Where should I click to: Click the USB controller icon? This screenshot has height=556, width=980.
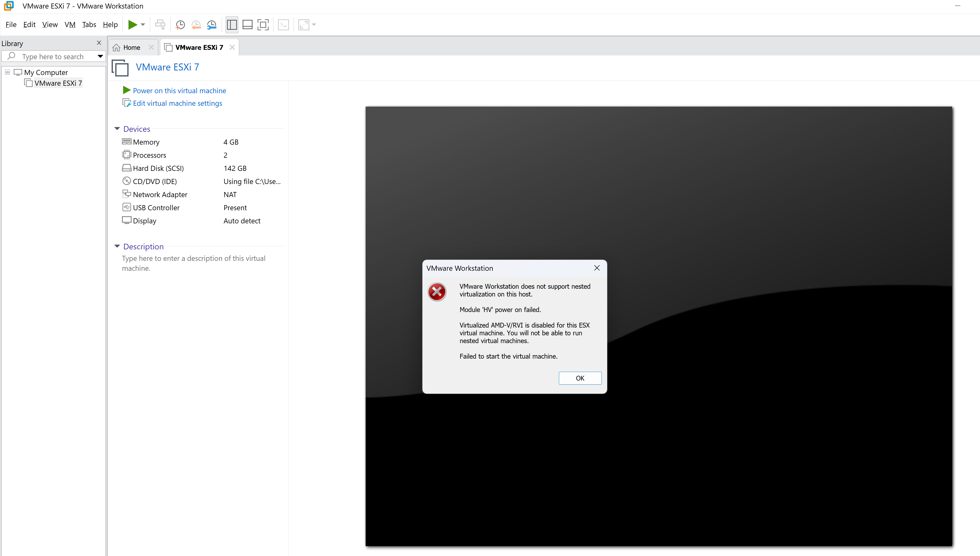pyautogui.click(x=127, y=207)
